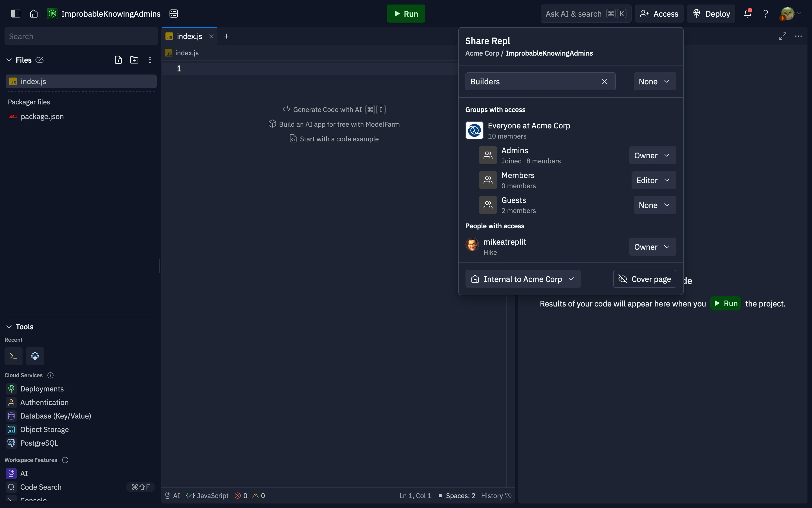Create a new file icon
This screenshot has height=508, width=812.
pyautogui.click(x=118, y=60)
